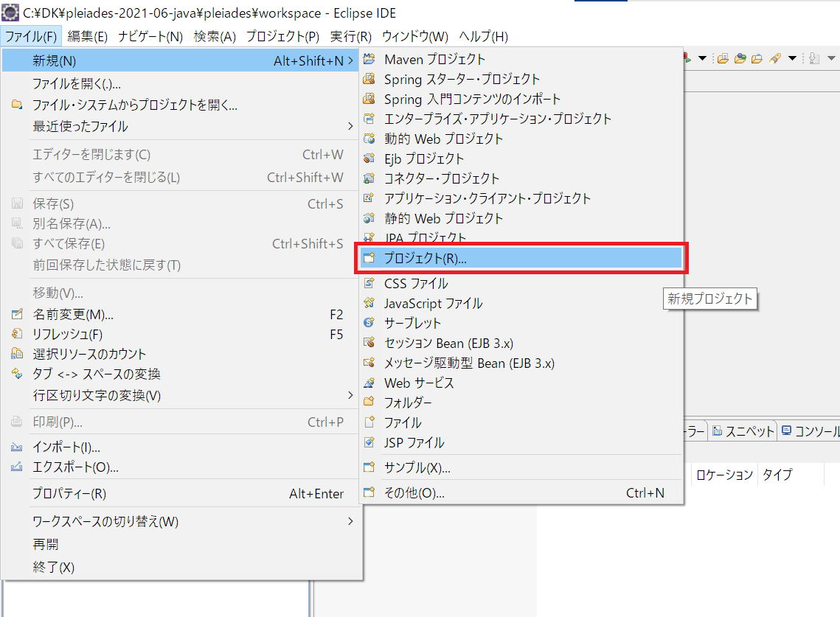Click the ファイル・システムからプロジェクトを開く folder icon
840x617 pixels.
tap(17, 105)
